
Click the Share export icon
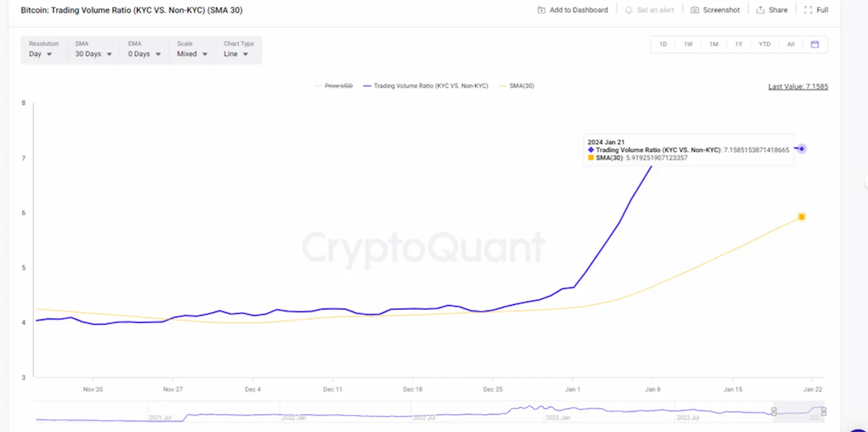[x=760, y=10]
